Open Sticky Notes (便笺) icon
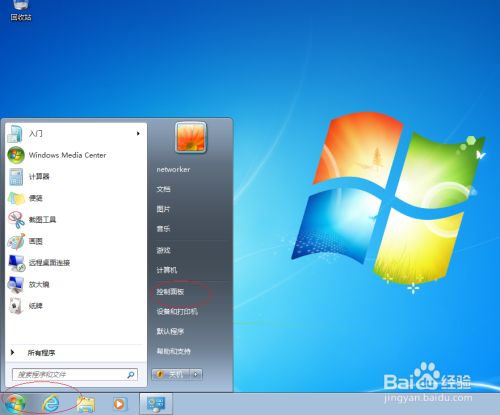This screenshot has width=500, height=415. (x=16, y=198)
